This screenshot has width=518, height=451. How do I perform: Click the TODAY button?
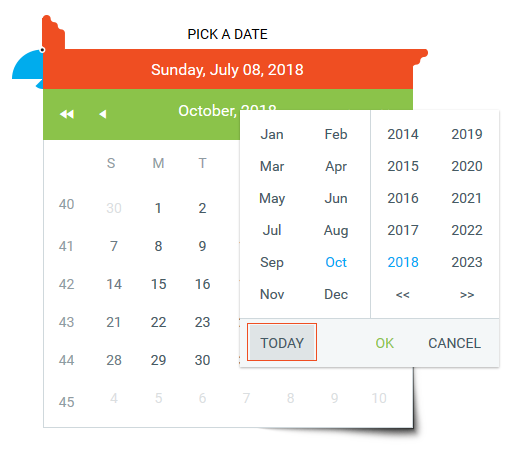point(282,343)
